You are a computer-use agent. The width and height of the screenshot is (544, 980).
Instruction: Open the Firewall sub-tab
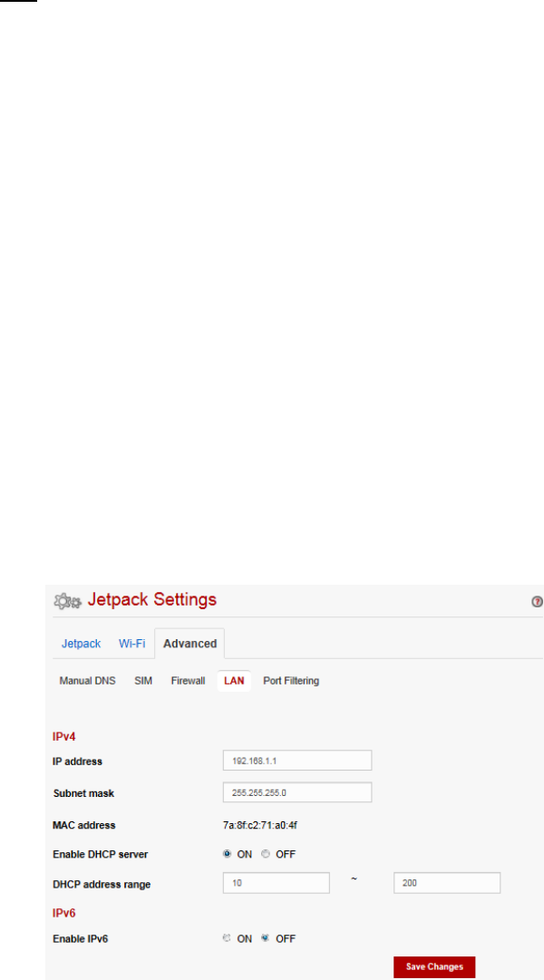tap(189, 681)
